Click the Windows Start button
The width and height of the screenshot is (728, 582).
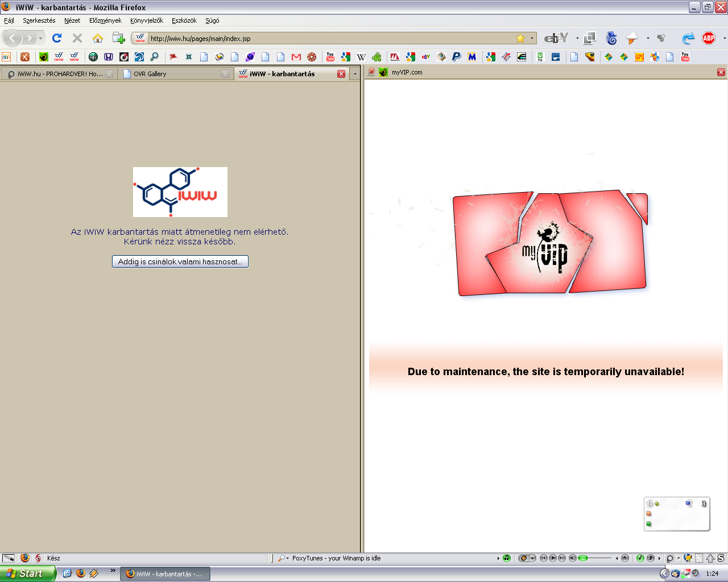pos(27,573)
